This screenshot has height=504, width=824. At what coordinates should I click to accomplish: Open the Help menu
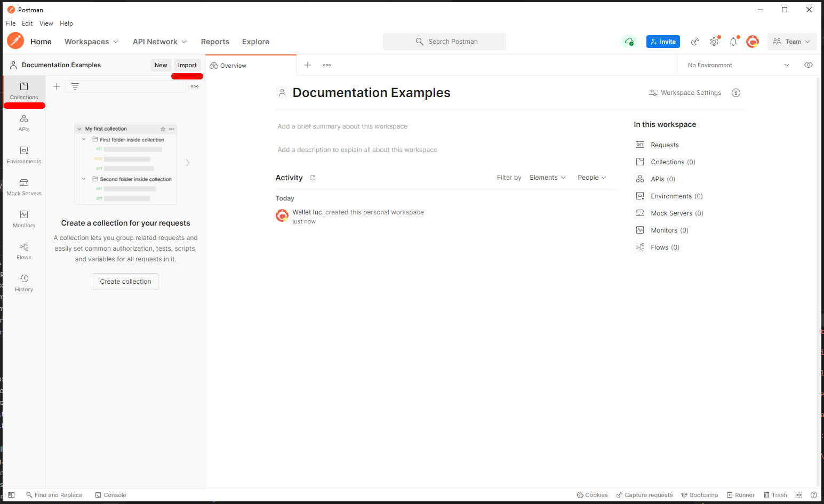(x=66, y=23)
